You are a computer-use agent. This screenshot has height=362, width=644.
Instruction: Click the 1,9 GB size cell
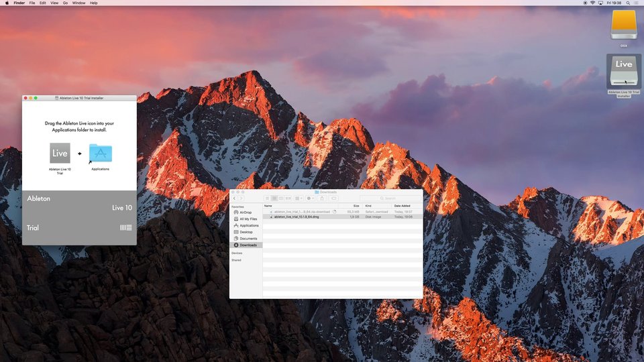354,217
